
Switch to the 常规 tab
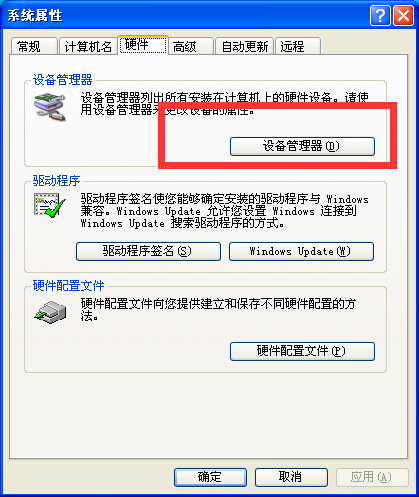(34, 46)
